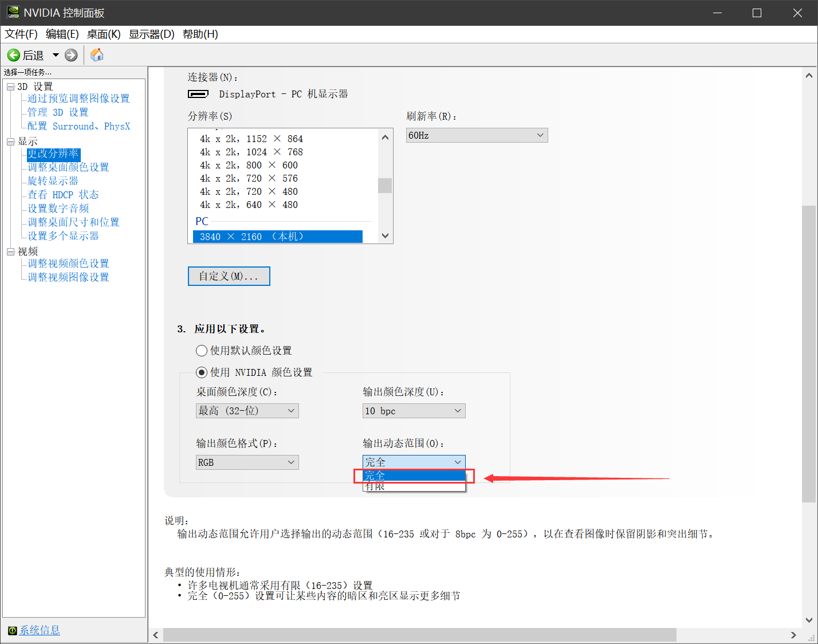
Task: Click the green Back arrow icon
Action: [13, 55]
